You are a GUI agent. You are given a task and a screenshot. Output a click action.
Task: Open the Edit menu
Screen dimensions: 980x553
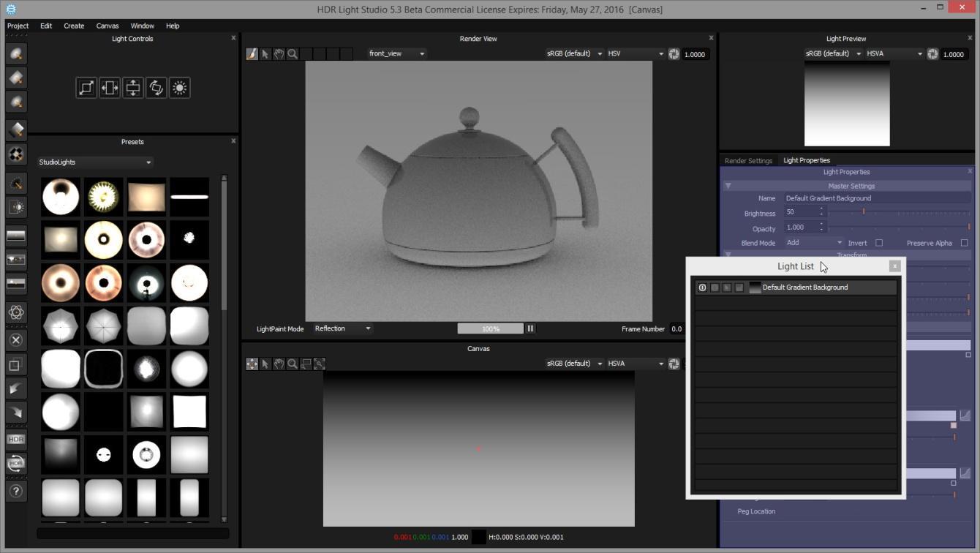tap(46, 26)
